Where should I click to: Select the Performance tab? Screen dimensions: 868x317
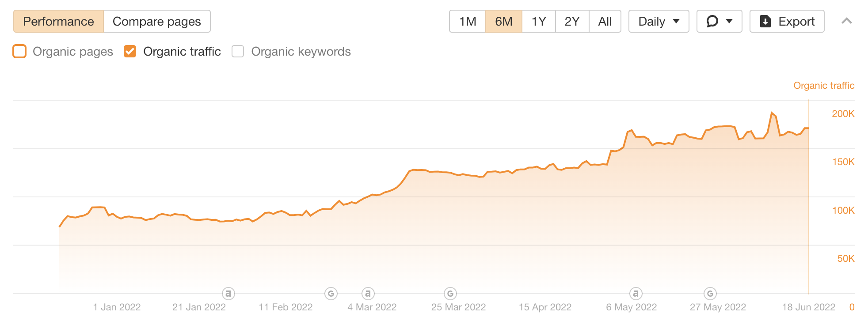click(x=58, y=21)
